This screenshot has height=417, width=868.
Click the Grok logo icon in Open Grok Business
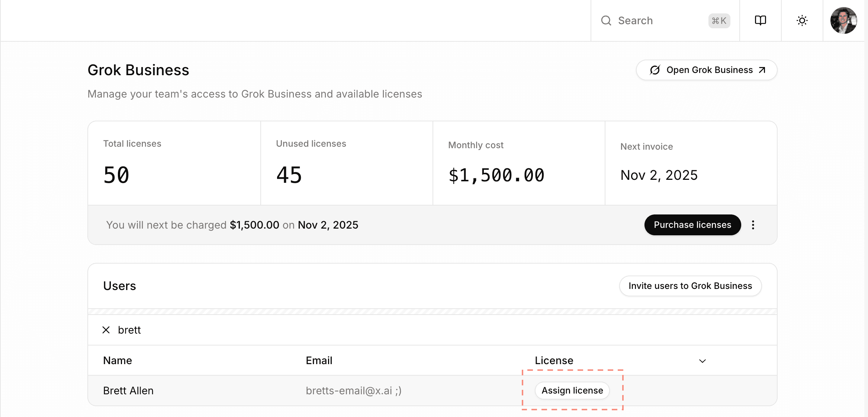[x=655, y=70]
